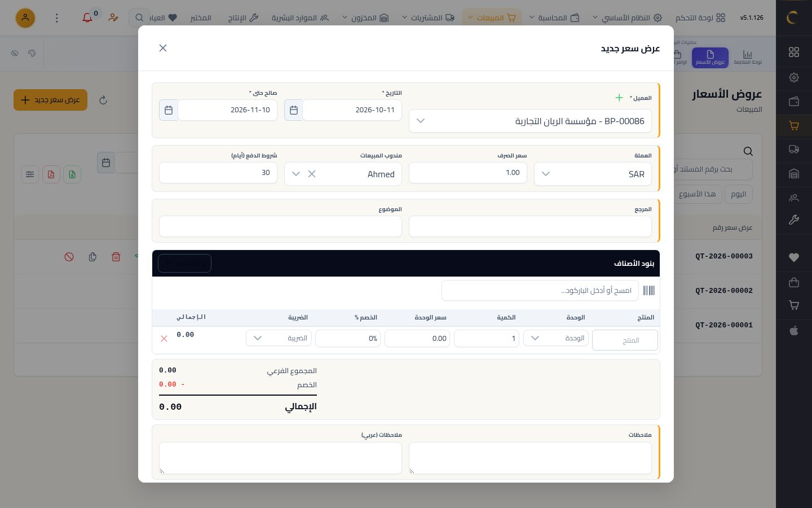Open the المحاسبة accounting menu
This screenshot has height=508, width=812.
[554, 18]
